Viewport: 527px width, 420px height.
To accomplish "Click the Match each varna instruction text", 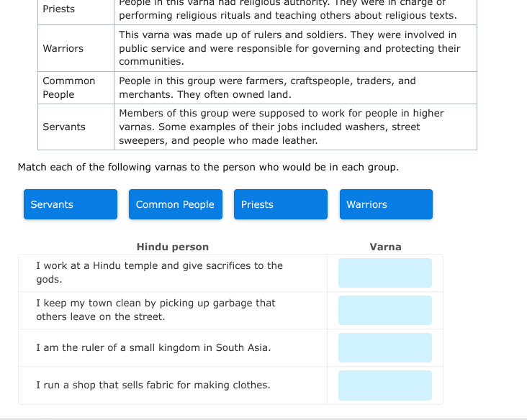I will pyautogui.click(x=208, y=167).
